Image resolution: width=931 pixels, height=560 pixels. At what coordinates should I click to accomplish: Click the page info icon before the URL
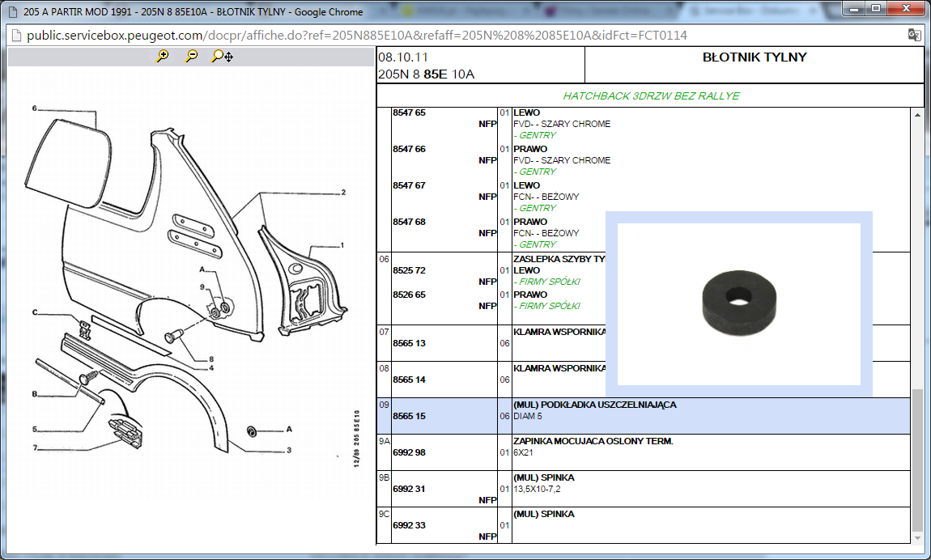[16, 36]
